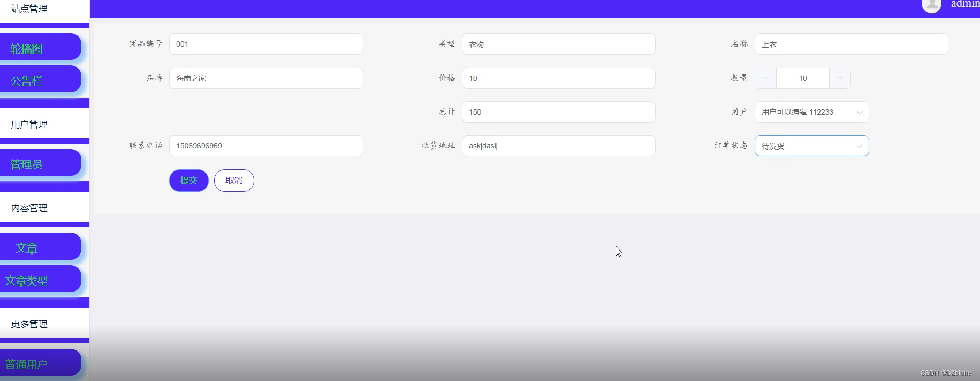Click the 订单状态 label
This screenshot has height=381, width=980.
tap(731, 146)
